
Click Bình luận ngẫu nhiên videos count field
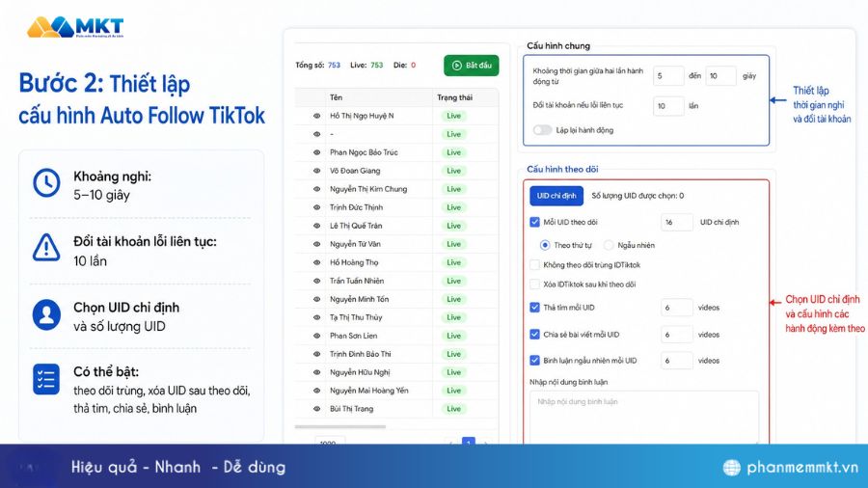click(676, 360)
